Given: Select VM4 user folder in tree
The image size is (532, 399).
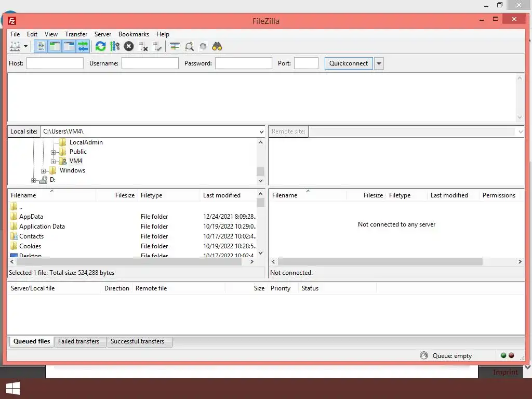Looking at the screenshot, I should point(76,161).
